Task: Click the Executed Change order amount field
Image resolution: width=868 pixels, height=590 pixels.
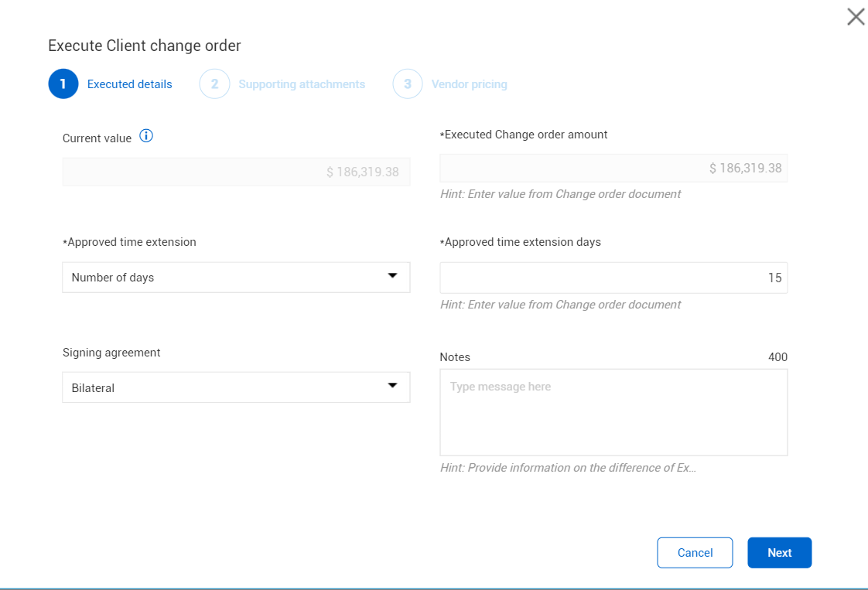Action: (613, 168)
